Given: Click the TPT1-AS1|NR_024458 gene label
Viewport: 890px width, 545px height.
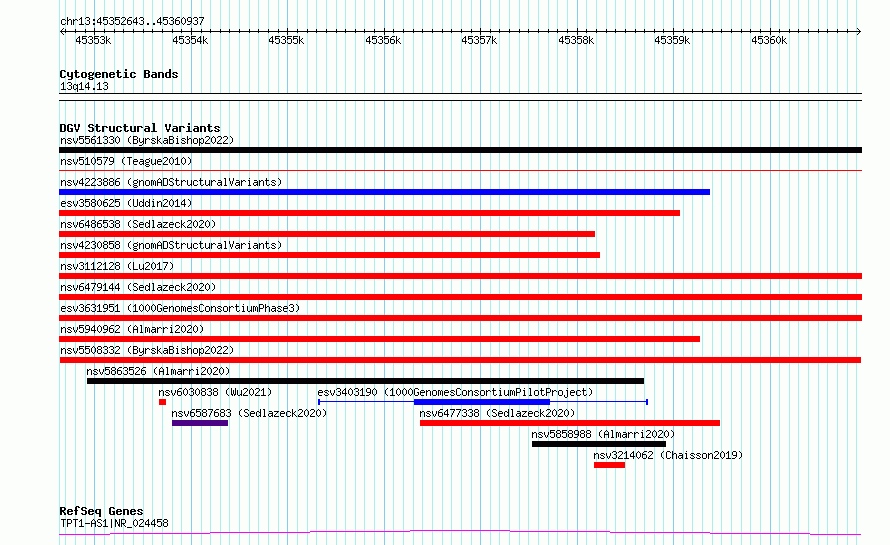Looking at the screenshot, I should (114, 523).
